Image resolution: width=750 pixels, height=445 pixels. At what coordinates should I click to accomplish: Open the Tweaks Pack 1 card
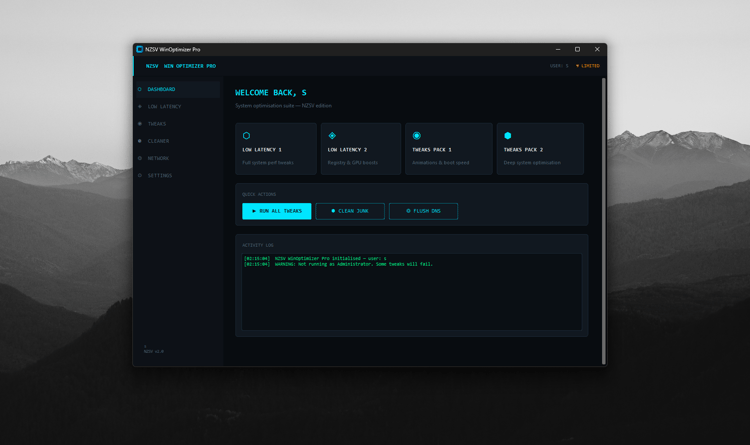pyautogui.click(x=449, y=149)
